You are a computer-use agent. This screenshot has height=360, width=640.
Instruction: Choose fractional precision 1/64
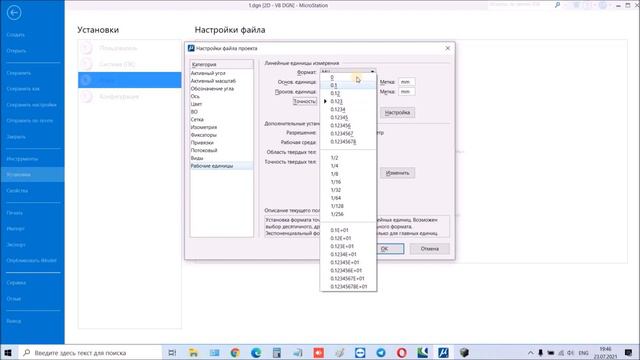coord(348,198)
